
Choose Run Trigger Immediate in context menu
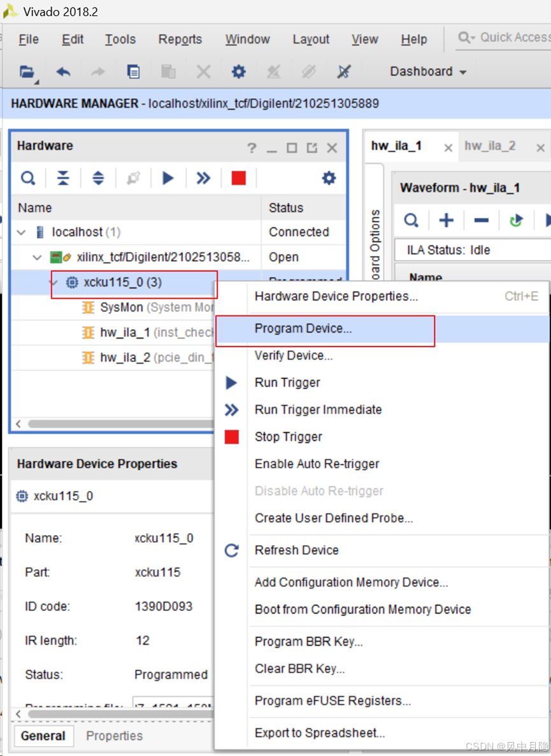point(382,410)
